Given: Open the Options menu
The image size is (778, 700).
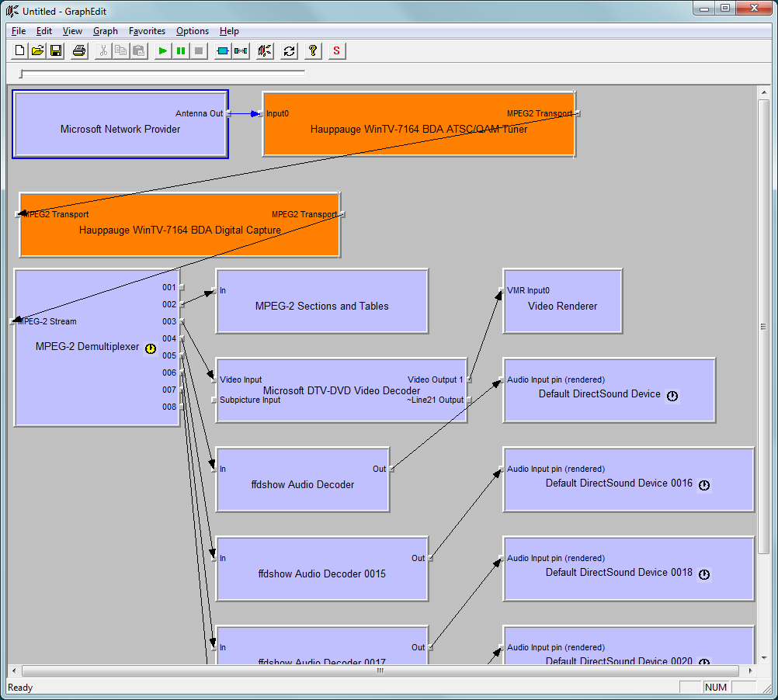Looking at the screenshot, I should coord(193,31).
